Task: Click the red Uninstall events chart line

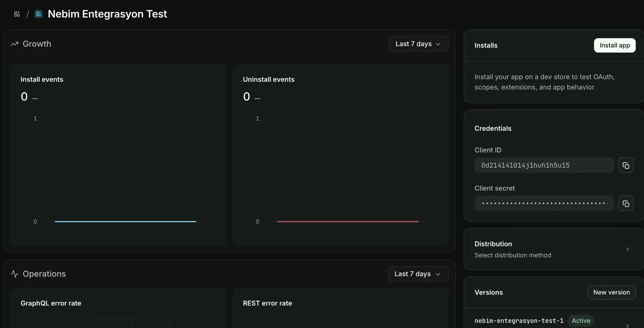Action: [x=348, y=222]
